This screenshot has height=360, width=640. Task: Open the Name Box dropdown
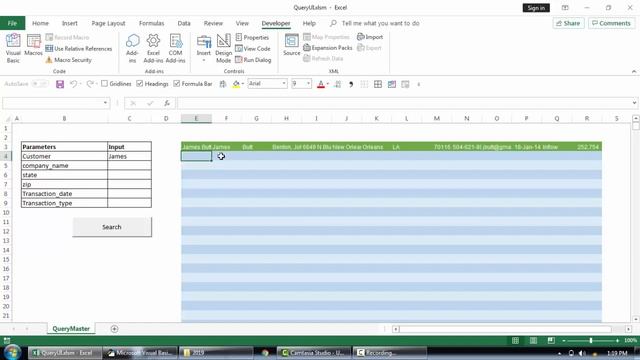coord(105,103)
